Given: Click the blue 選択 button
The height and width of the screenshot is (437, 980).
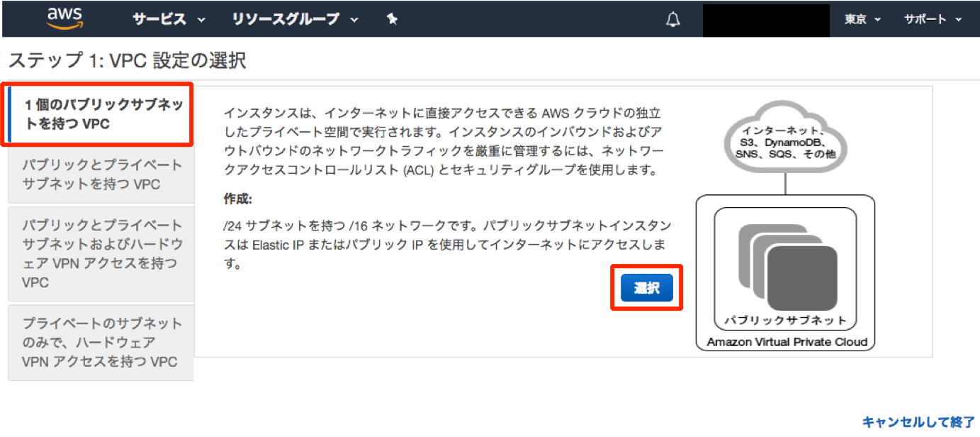Looking at the screenshot, I should 646,288.
